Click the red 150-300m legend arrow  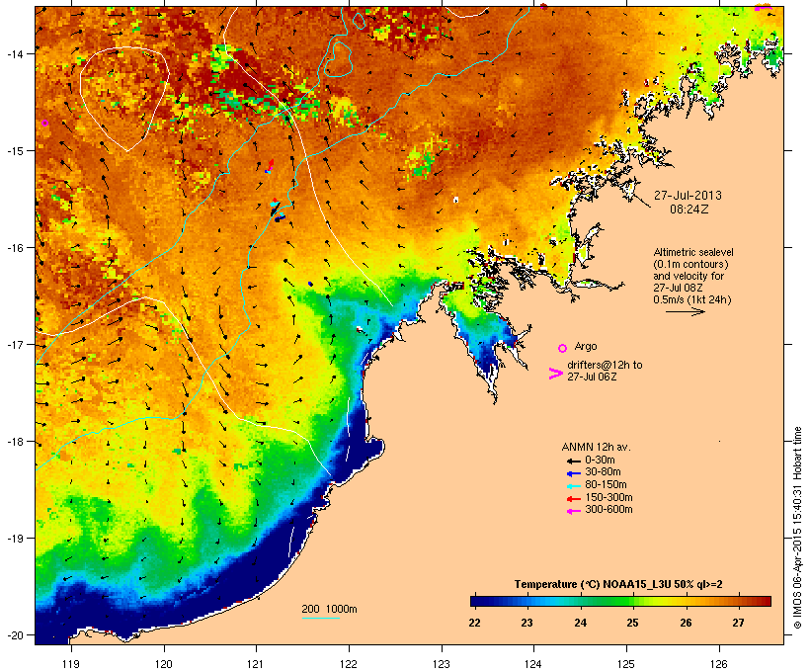[573, 499]
